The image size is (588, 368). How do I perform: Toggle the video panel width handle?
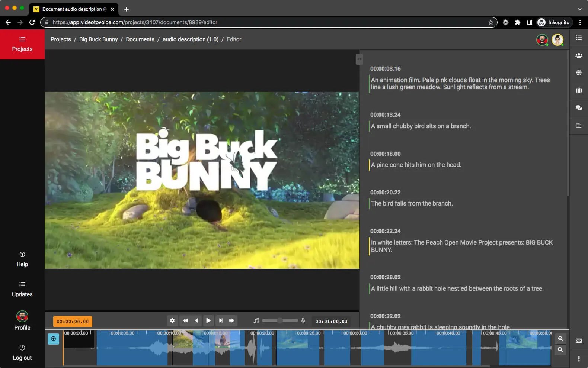coord(359,59)
